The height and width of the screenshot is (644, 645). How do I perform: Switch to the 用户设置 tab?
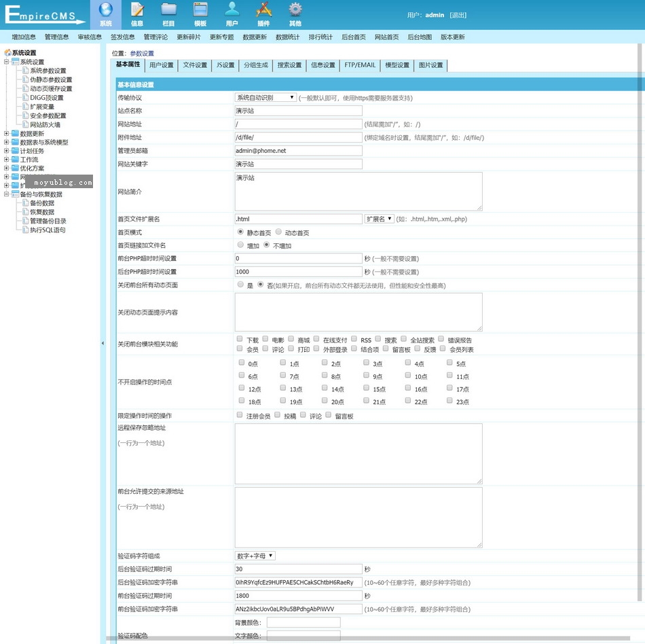(161, 65)
